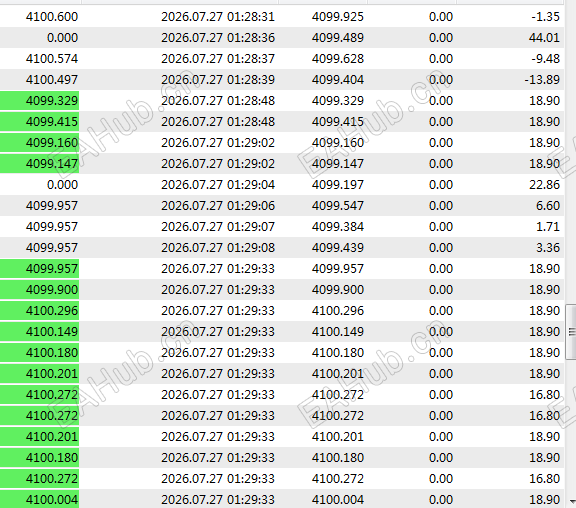Select the 4099.439 price cell
The image size is (576, 508).
[338, 247]
